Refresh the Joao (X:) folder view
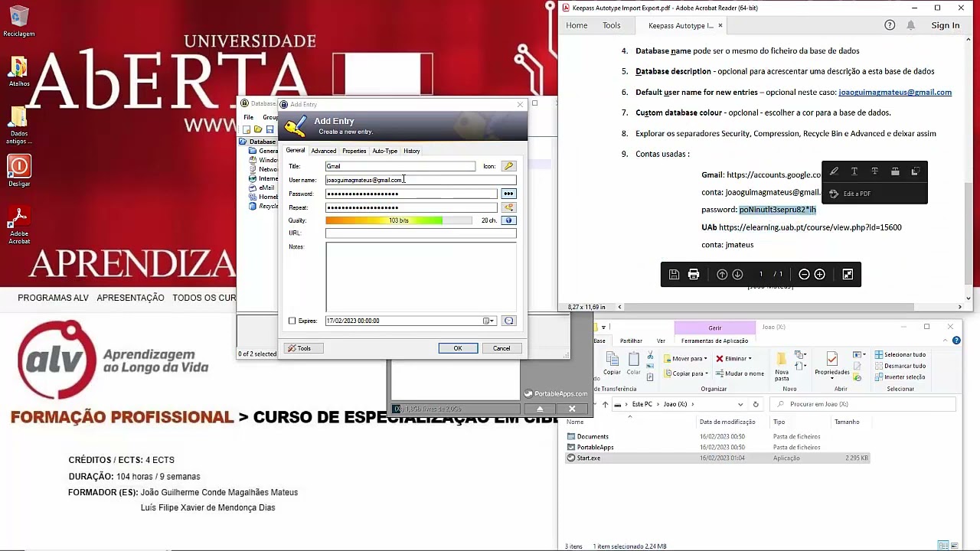Image resolution: width=980 pixels, height=551 pixels. pyautogui.click(x=756, y=404)
